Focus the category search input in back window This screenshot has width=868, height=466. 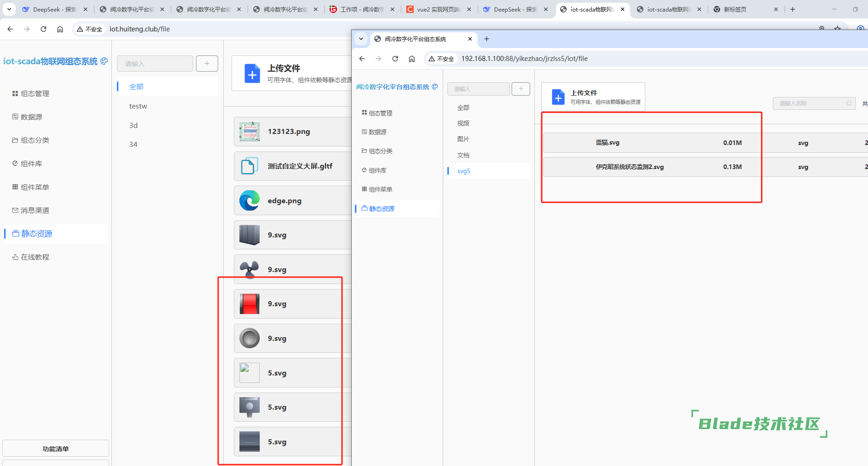pos(155,63)
